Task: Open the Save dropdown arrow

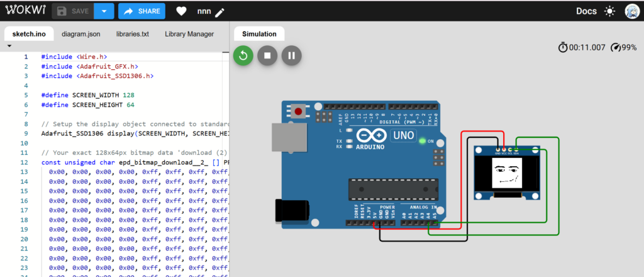Action: [104, 11]
